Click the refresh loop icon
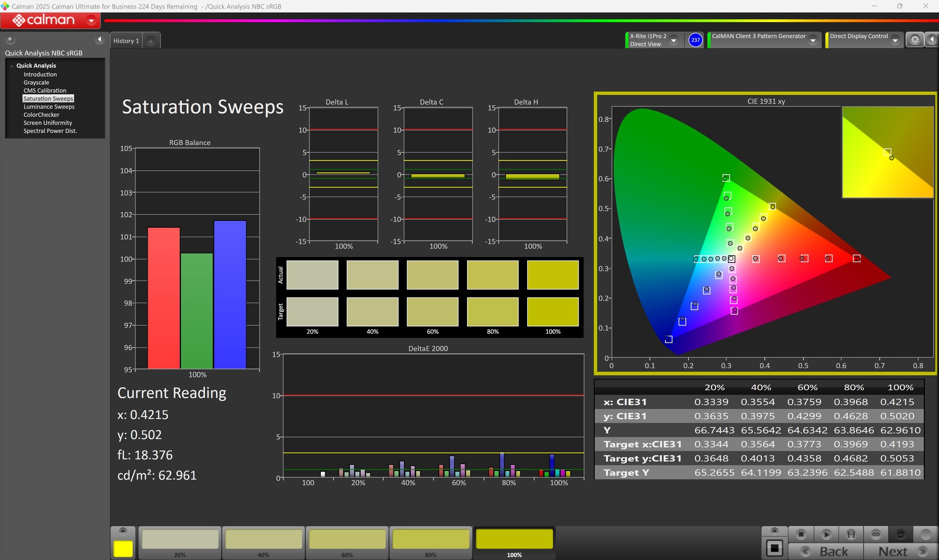The image size is (939, 560). [x=900, y=534]
